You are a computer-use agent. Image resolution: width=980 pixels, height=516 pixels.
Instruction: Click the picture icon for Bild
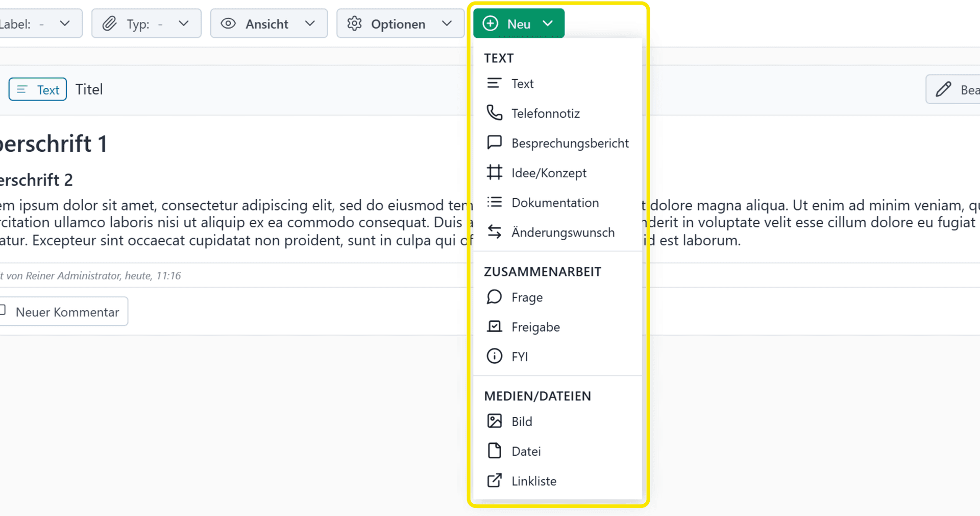(x=494, y=421)
